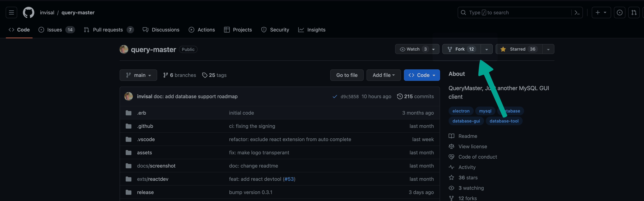Open the Add file dropdown
Image resolution: width=644 pixels, height=201 pixels.
click(384, 75)
